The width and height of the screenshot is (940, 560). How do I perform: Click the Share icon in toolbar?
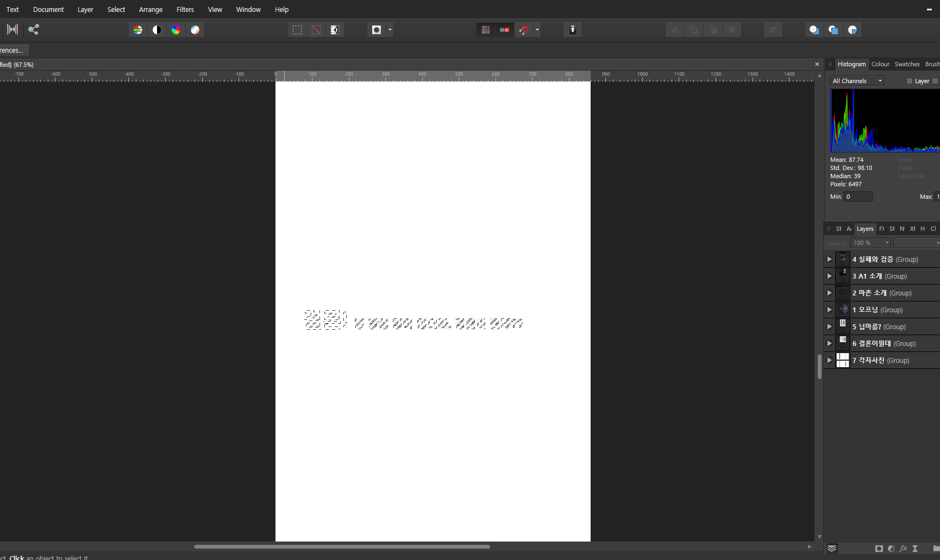[x=34, y=29]
